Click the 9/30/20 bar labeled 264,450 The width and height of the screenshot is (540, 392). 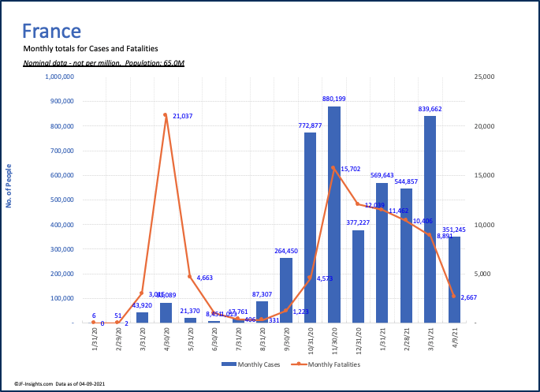[x=286, y=290]
